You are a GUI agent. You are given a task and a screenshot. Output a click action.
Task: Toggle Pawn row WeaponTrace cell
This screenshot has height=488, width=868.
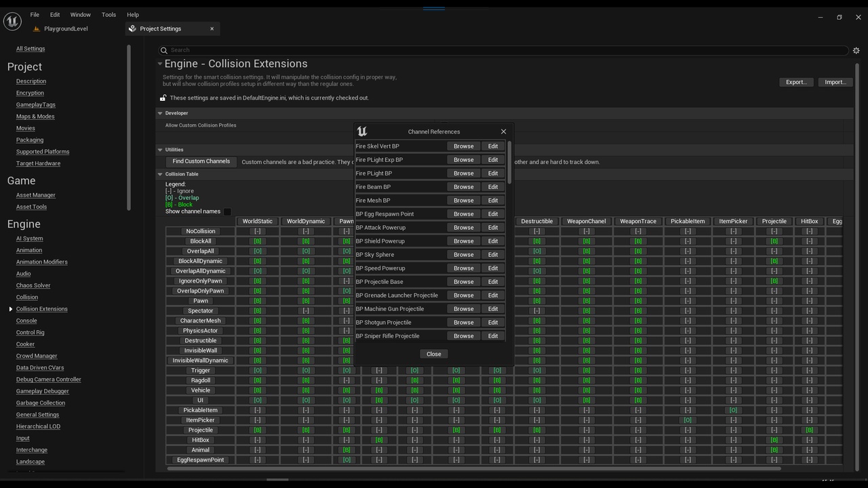(638, 301)
